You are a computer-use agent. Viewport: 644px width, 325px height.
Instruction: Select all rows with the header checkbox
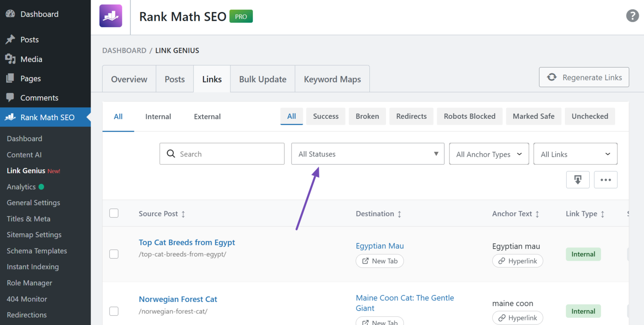114,213
